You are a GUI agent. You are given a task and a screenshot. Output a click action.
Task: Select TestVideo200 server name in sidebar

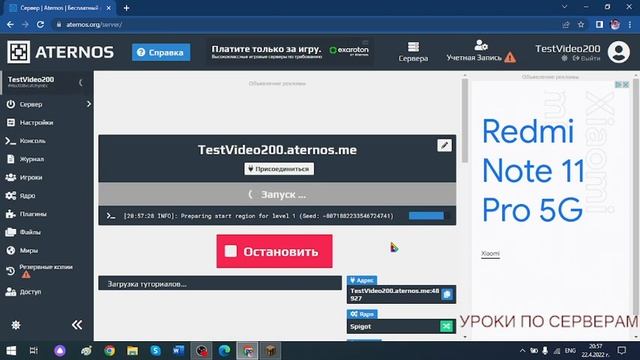click(31, 80)
